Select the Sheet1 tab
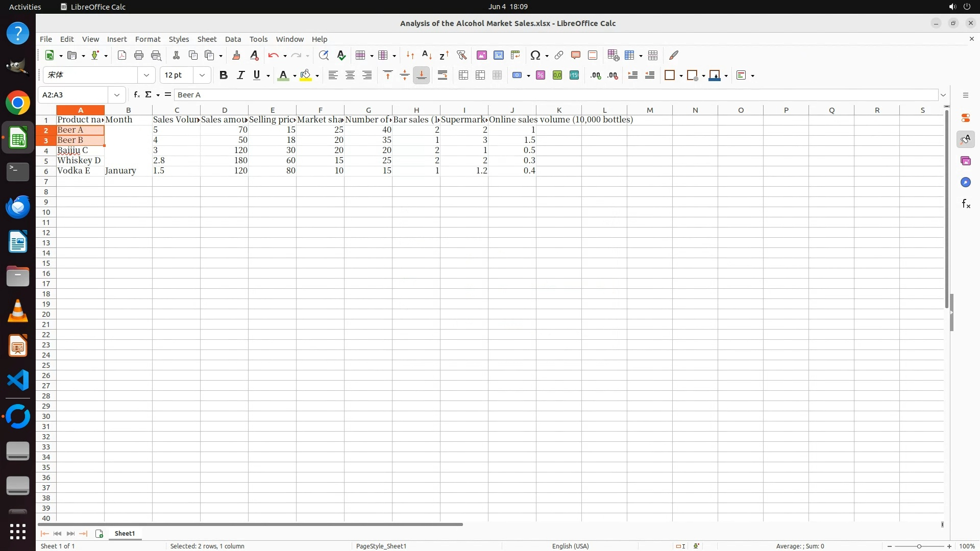The width and height of the screenshot is (980, 551). (125, 533)
